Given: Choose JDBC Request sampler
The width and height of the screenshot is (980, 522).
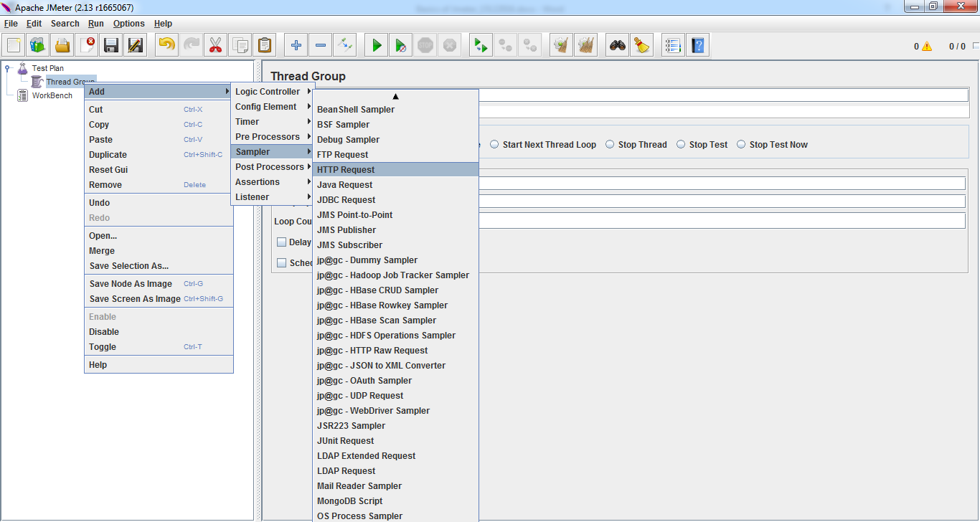Looking at the screenshot, I should (x=395, y=200).
